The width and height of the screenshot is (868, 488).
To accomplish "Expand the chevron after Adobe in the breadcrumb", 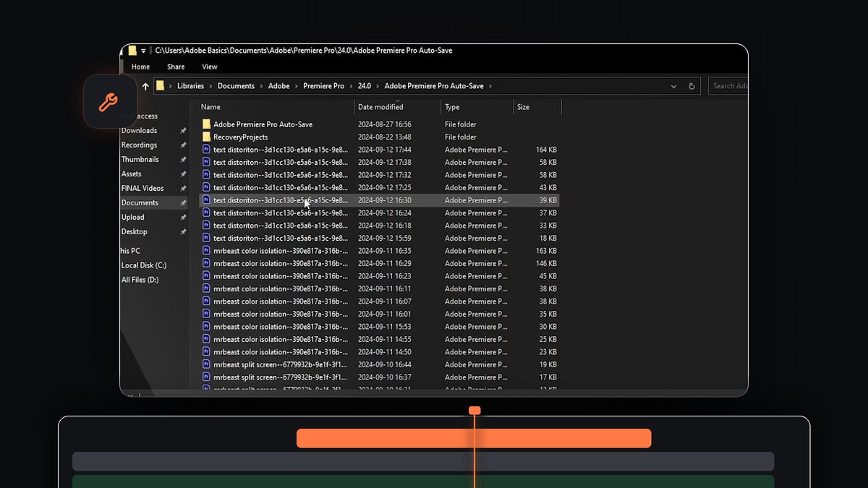I will [x=296, y=86].
